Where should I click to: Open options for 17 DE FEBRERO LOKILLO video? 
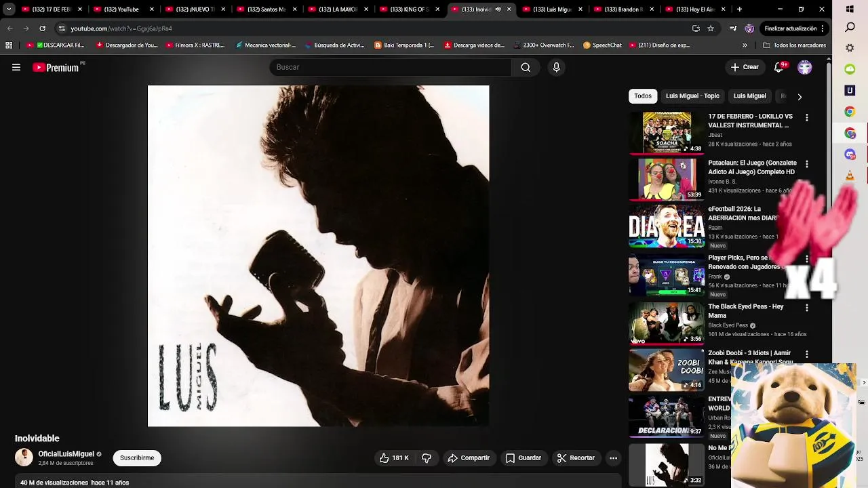(x=807, y=118)
